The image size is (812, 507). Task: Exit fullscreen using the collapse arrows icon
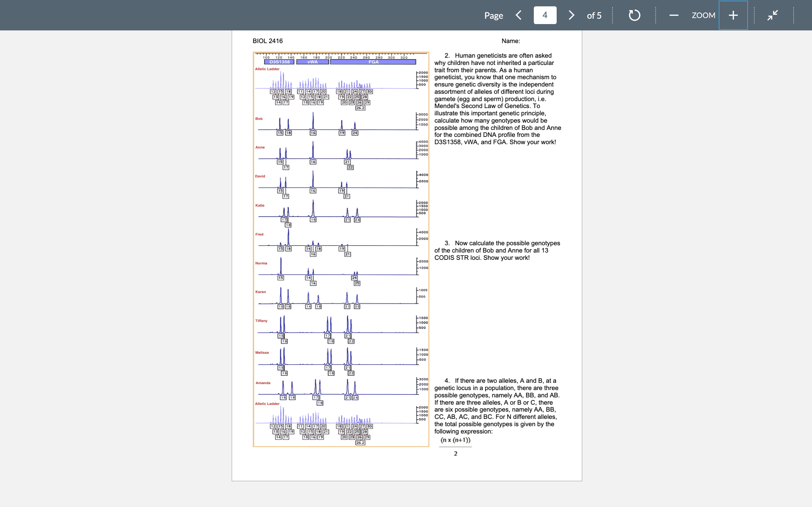[772, 15]
